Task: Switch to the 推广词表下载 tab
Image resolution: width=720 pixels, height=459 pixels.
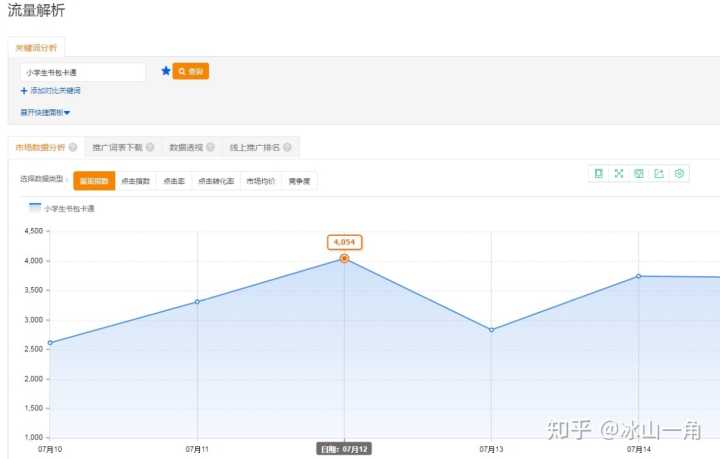Action: (x=118, y=147)
